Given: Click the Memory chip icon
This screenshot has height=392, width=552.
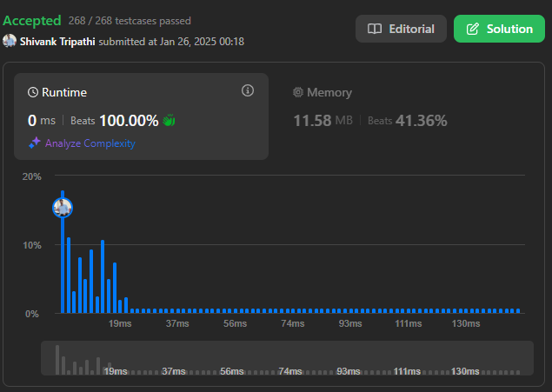Looking at the screenshot, I should [298, 92].
